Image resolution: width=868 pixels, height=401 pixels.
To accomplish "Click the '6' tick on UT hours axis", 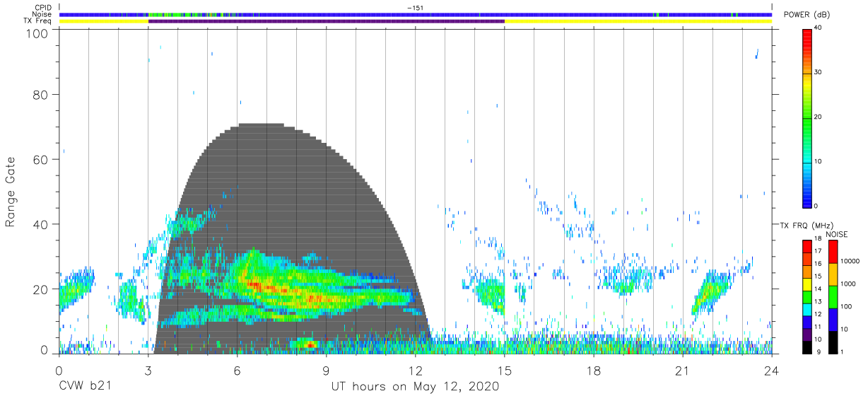I will (237, 371).
